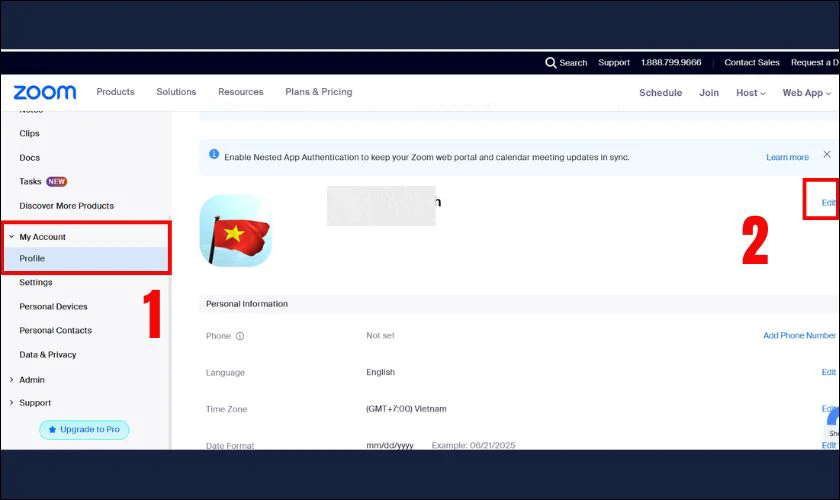Viewport: 840px width, 500px height.
Task: Click the '(GMT+7:00) Vietnam' value
Action: tap(406, 409)
